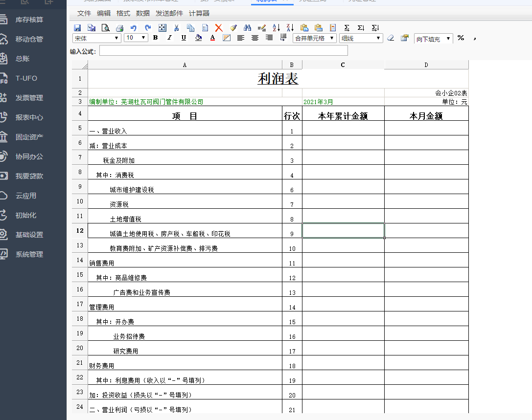Screen dimensions: 532x420
Task: Open 基础设置 in sidebar
Action: point(29,235)
